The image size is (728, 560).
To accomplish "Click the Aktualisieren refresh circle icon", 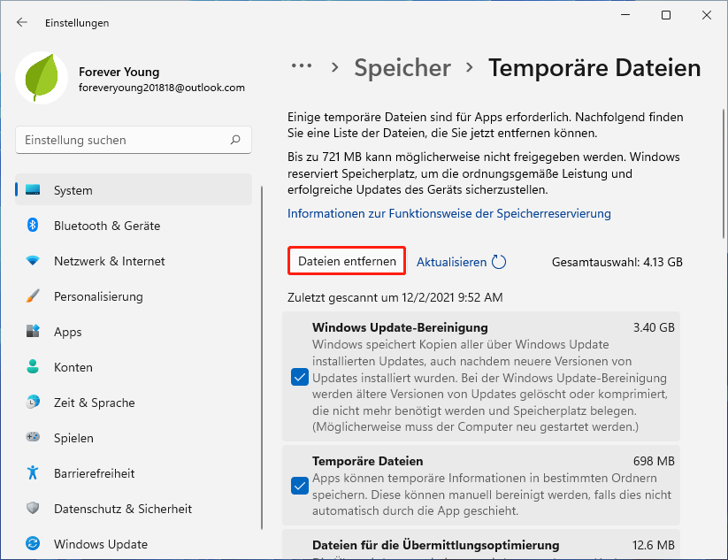I will (x=499, y=262).
